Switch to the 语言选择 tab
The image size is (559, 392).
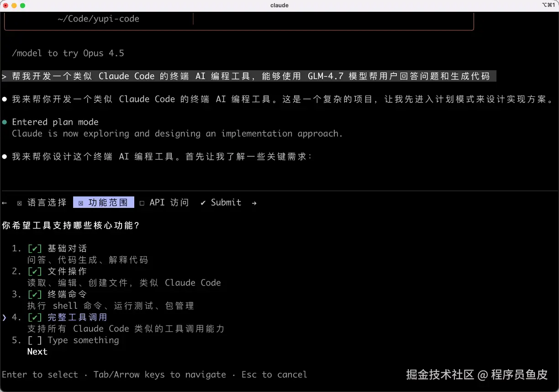42,202
